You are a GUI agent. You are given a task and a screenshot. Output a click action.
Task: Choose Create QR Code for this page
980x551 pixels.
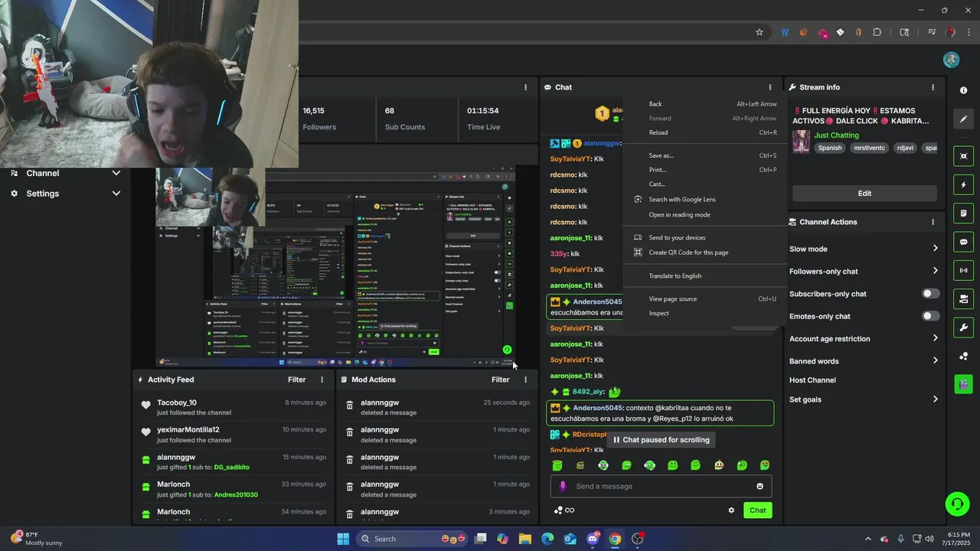(704, 253)
